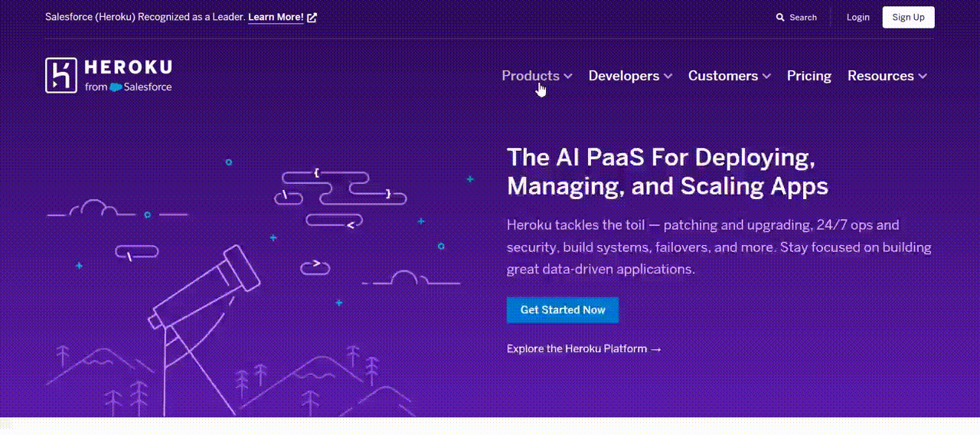Click the Sign Up button
This screenshot has height=435, width=980.
[x=908, y=17]
